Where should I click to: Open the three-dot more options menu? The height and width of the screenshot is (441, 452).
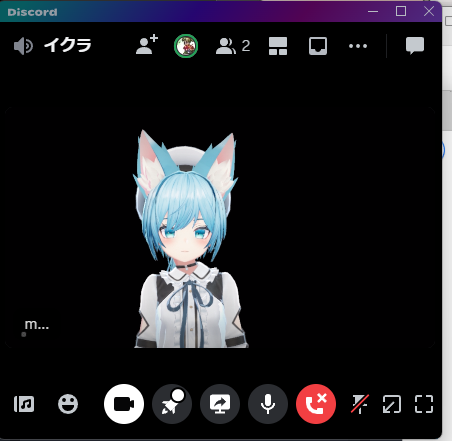click(x=358, y=46)
